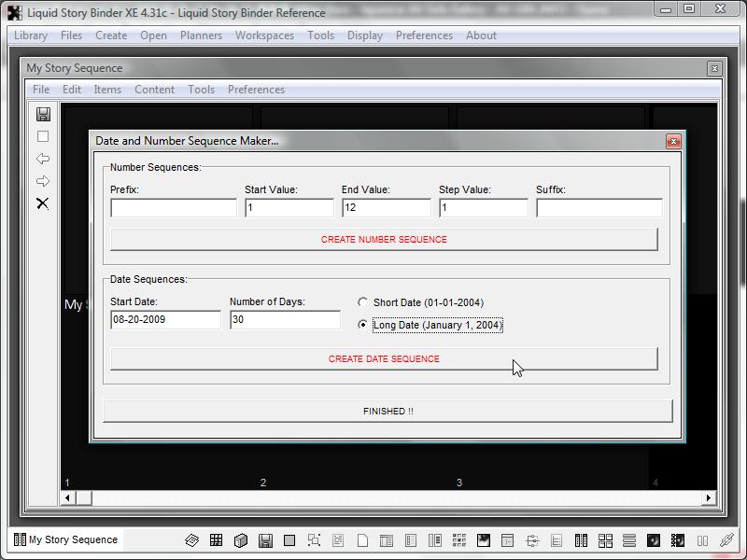Click the floppy disk icon in bottom toolbar
747x560 pixels.
265,540
